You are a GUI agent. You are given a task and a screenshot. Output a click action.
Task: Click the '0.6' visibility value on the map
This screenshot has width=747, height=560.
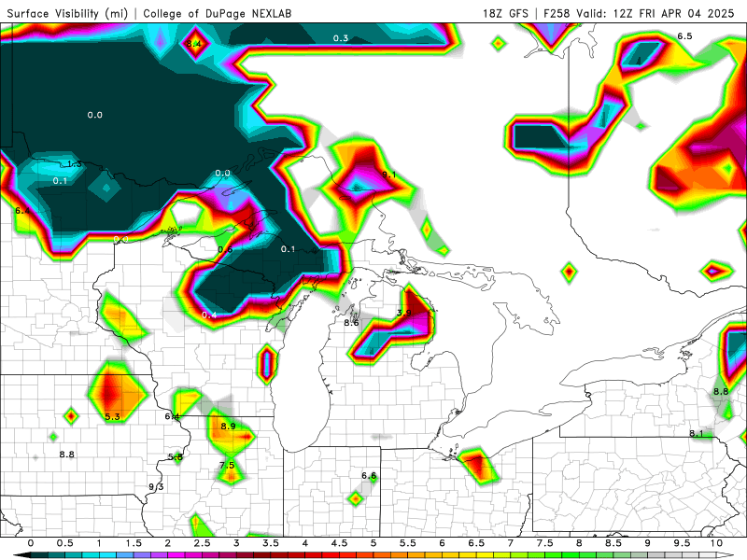click(x=225, y=249)
